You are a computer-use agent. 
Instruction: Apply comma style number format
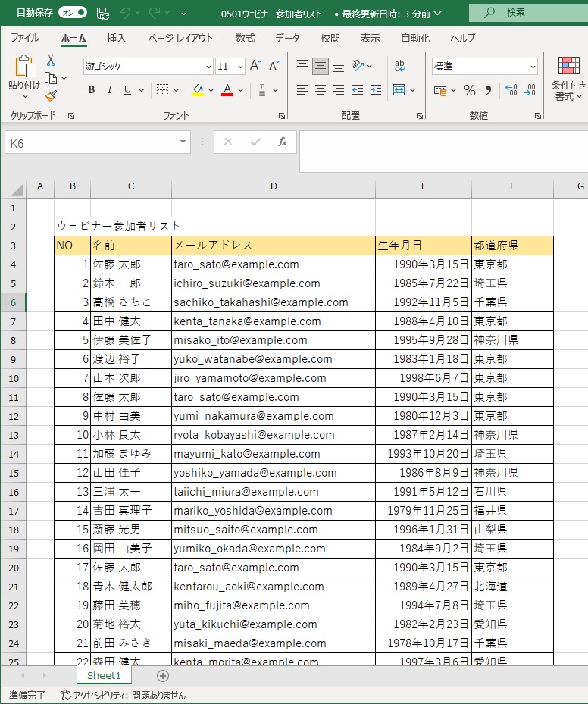coord(488,90)
